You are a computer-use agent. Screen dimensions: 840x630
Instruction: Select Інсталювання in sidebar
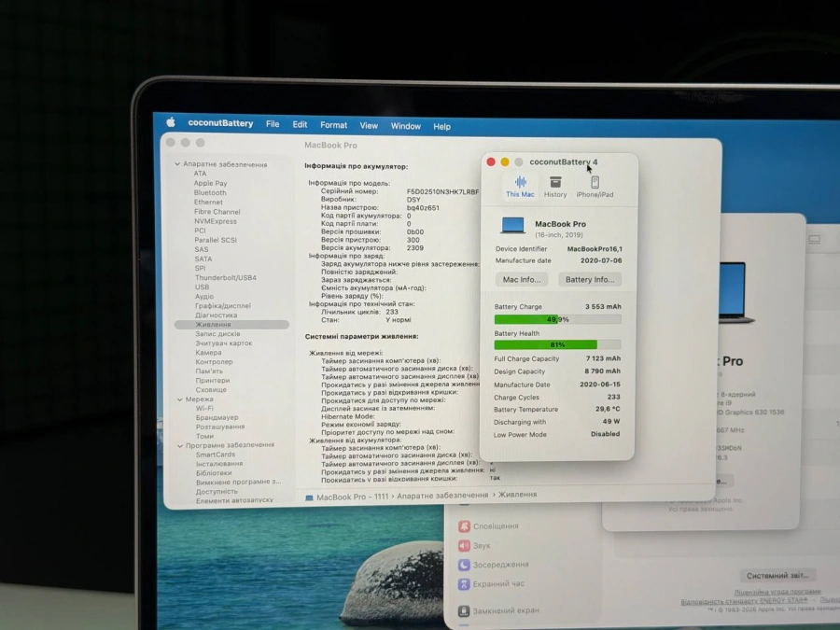click(x=219, y=464)
